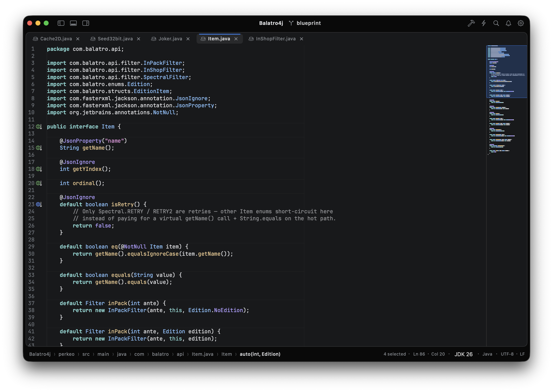
Task: Close the Cache2D.java tab
Action: coord(78,39)
